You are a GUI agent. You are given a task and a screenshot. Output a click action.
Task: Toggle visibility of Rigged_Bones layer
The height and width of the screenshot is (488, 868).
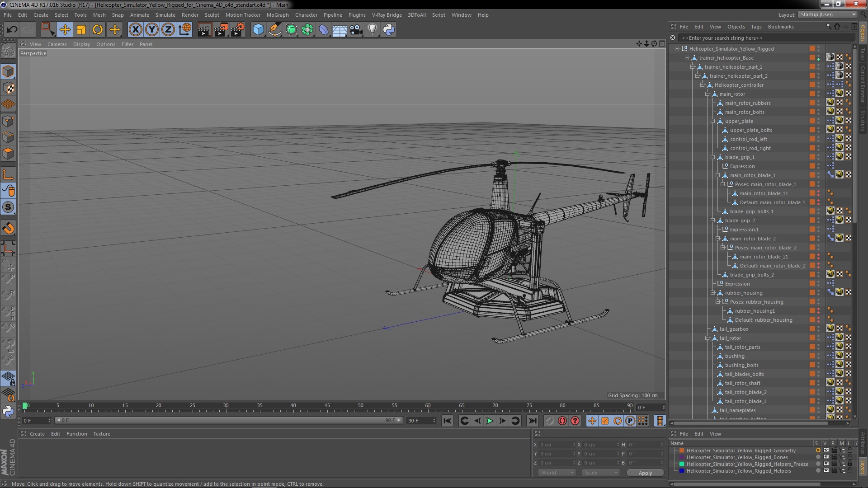826,457
